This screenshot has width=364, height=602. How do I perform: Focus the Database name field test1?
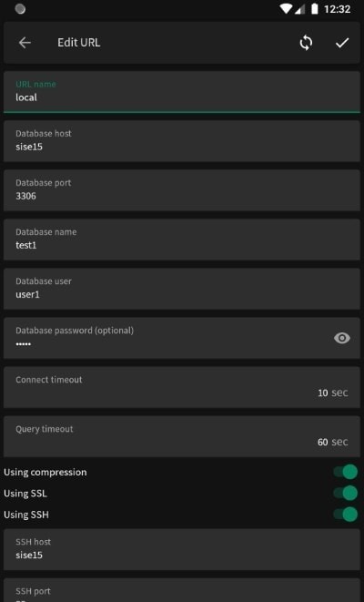pyautogui.click(x=182, y=240)
